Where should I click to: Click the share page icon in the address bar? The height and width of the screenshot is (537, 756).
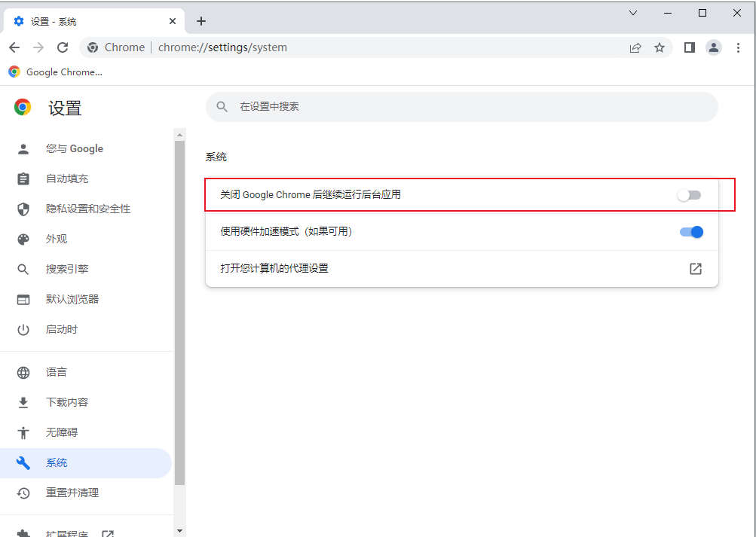pos(635,47)
